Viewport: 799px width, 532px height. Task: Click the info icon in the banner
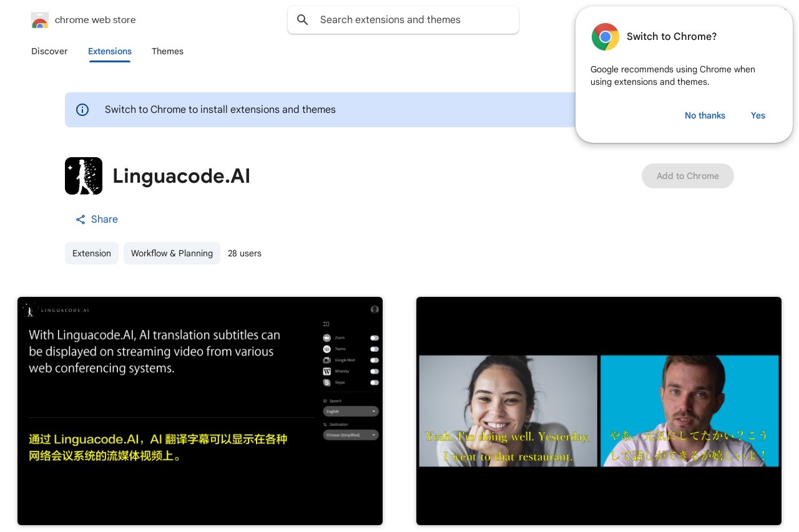click(x=82, y=110)
